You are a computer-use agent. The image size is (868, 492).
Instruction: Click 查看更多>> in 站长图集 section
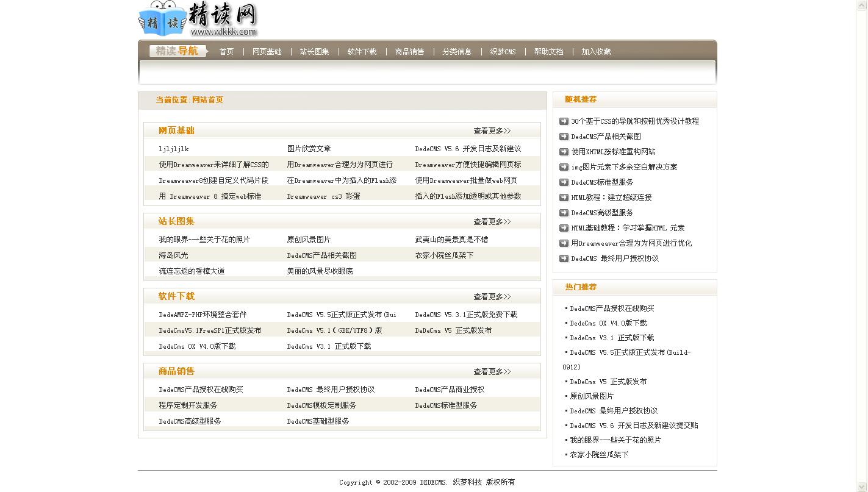click(492, 222)
